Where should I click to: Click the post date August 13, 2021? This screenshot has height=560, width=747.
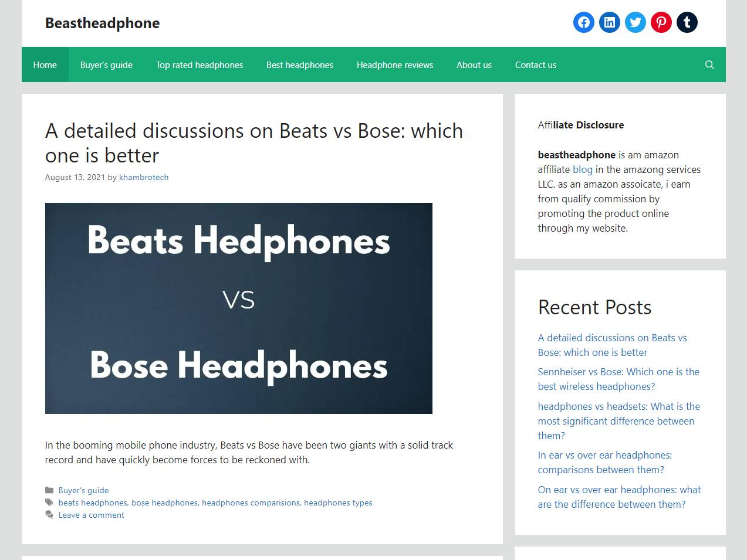tap(75, 177)
